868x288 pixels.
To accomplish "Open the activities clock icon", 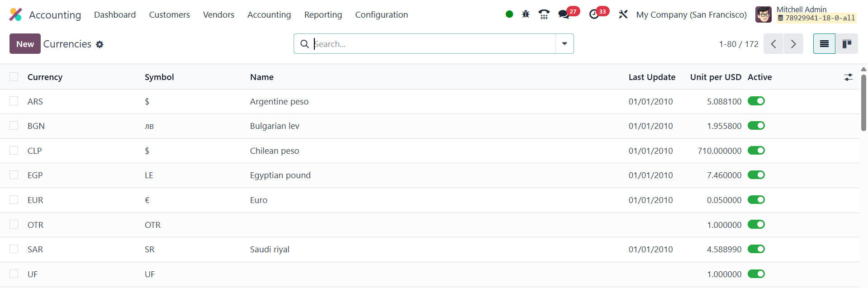I will (594, 14).
